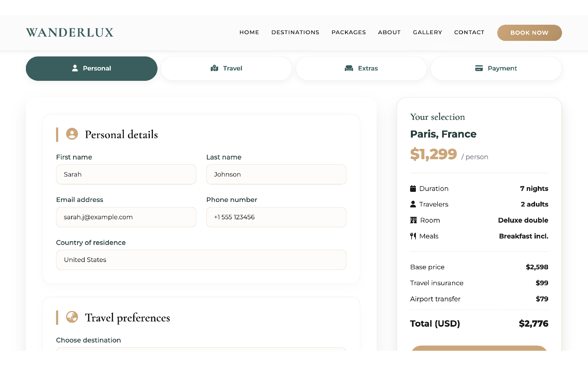The height and width of the screenshot is (366, 588).
Task: Select the Phone number input field
Action: point(276,217)
